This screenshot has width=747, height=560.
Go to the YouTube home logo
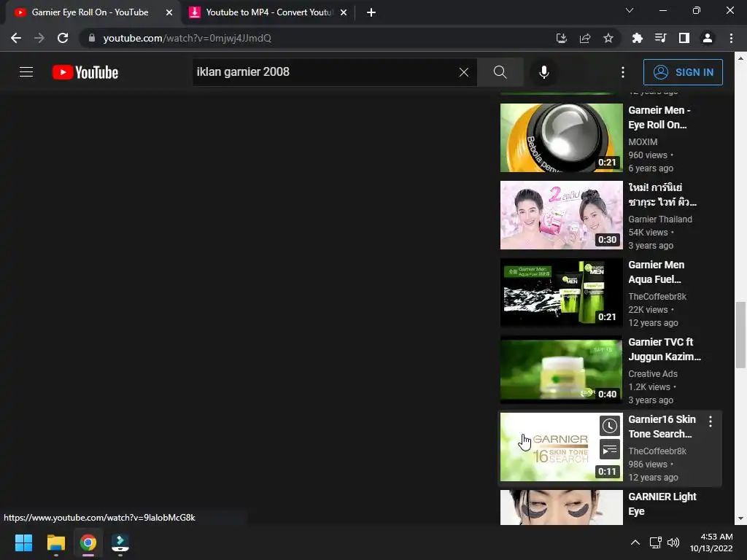tap(85, 72)
